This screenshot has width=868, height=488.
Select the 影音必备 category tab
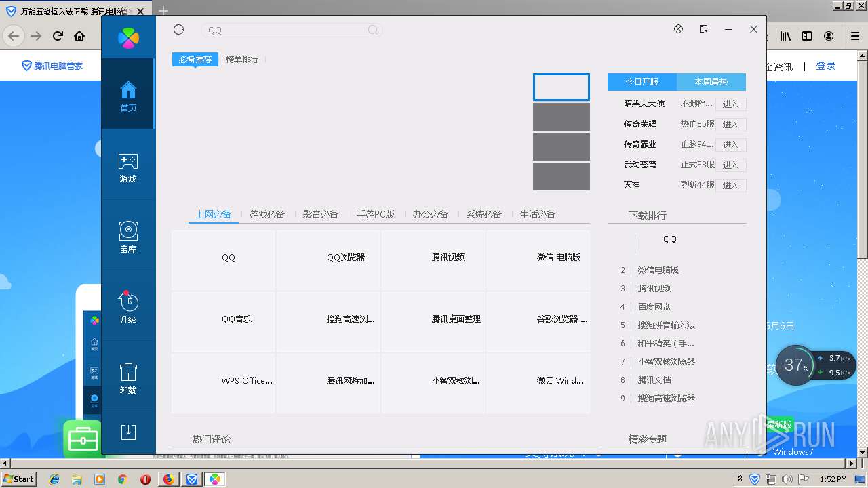point(321,214)
